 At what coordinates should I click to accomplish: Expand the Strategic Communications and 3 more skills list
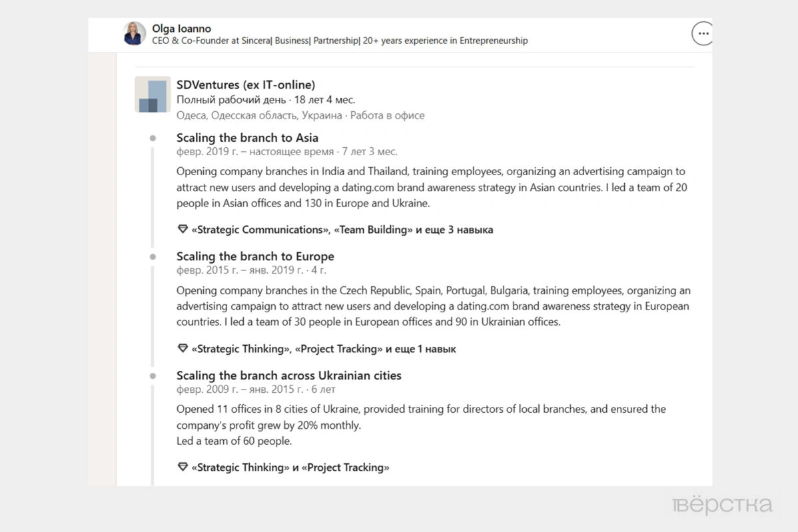(342, 230)
